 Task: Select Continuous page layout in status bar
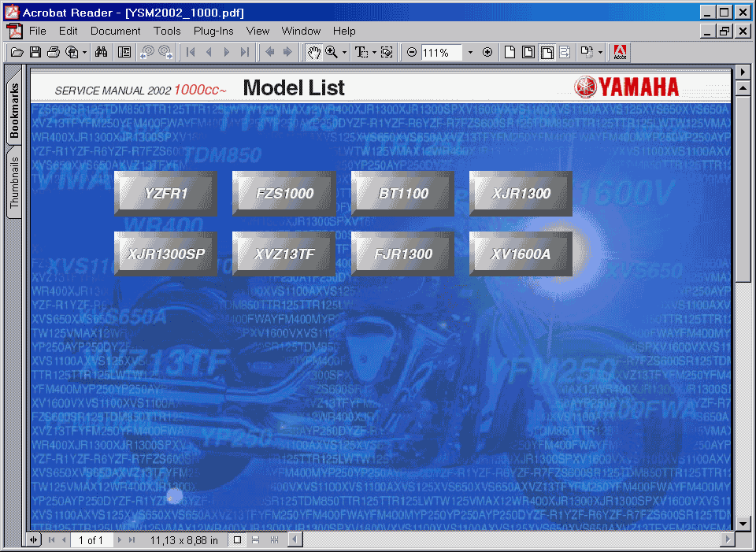click(256, 540)
